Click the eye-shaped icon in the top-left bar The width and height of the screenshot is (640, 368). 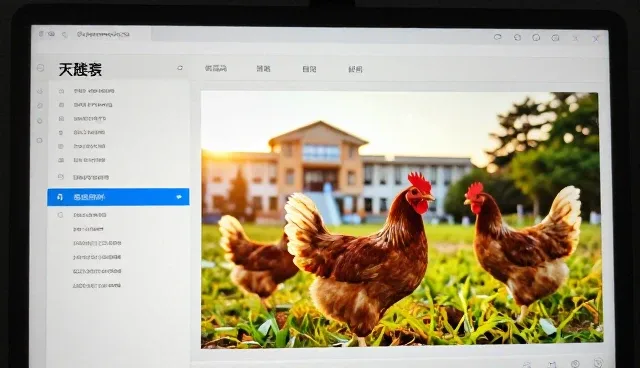(51, 34)
